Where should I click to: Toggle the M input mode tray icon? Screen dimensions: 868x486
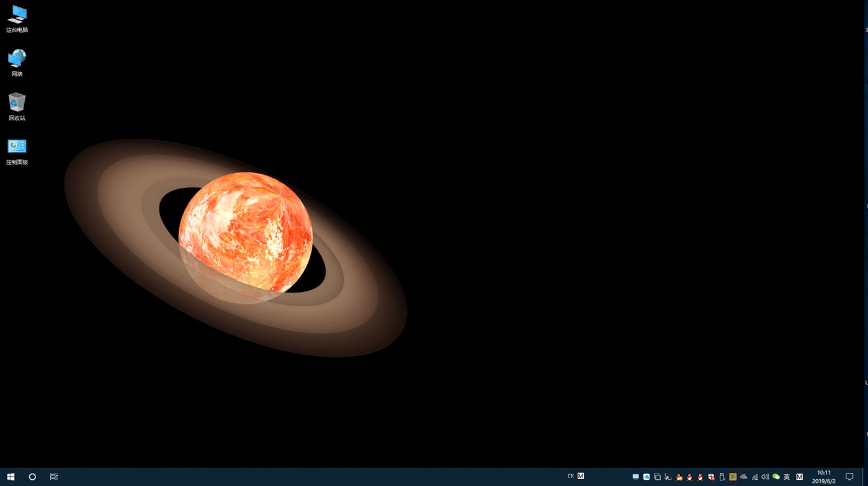[x=799, y=477]
